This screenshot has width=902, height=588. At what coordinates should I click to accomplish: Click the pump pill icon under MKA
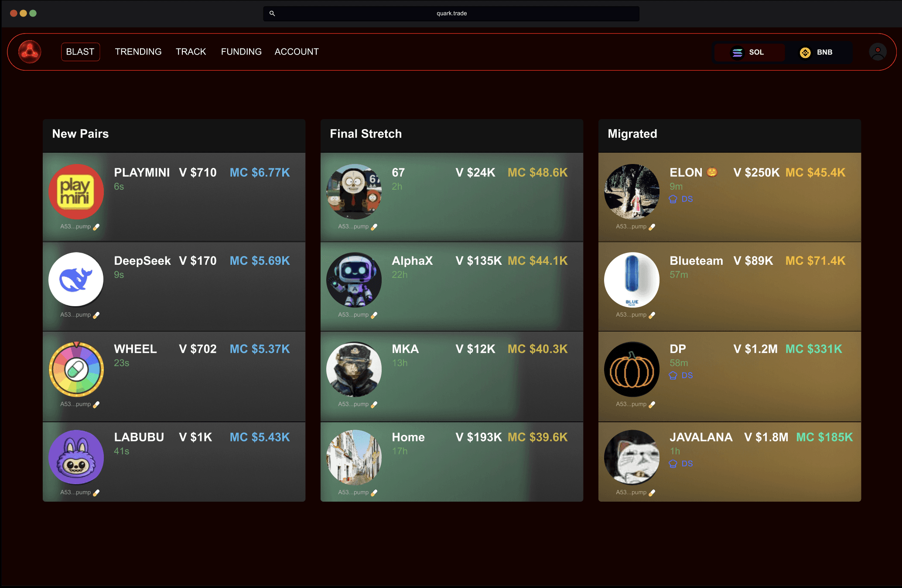[374, 404]
